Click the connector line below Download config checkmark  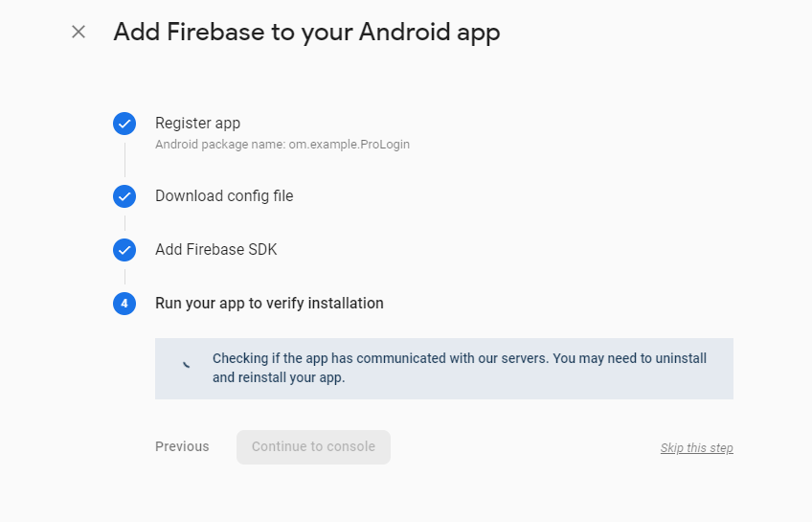coord(124,223)
